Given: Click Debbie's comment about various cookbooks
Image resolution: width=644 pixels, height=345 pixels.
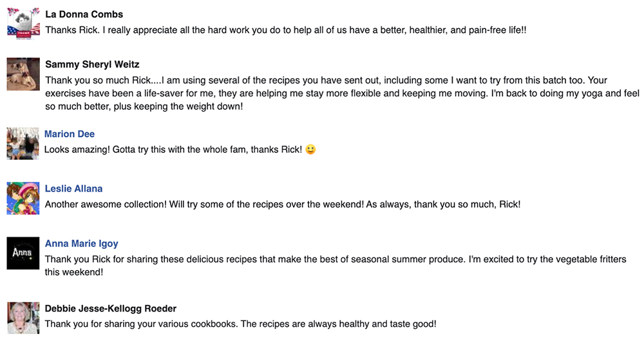Looking at the screenshot, I should pos(241,324).
